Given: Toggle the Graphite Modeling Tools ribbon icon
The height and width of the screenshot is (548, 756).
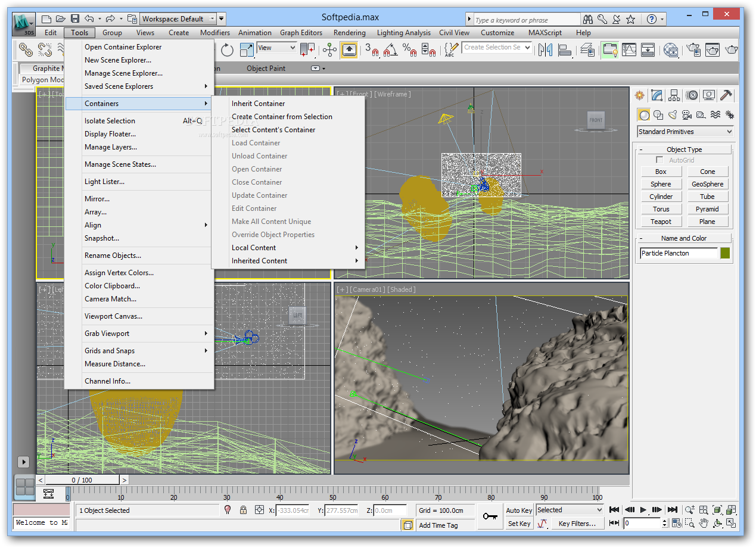Looking at the screenshot, I should 609,50.
